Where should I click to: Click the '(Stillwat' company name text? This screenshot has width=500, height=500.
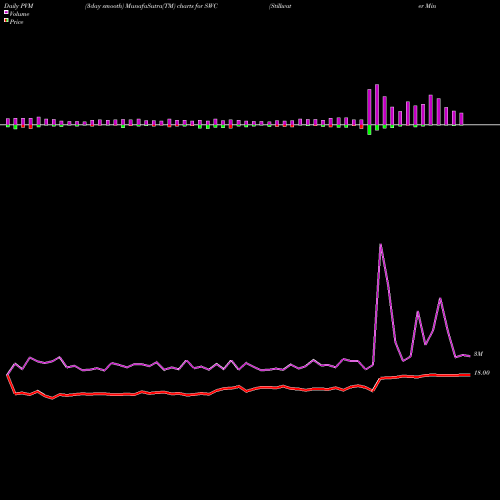(x=280, y=6)
